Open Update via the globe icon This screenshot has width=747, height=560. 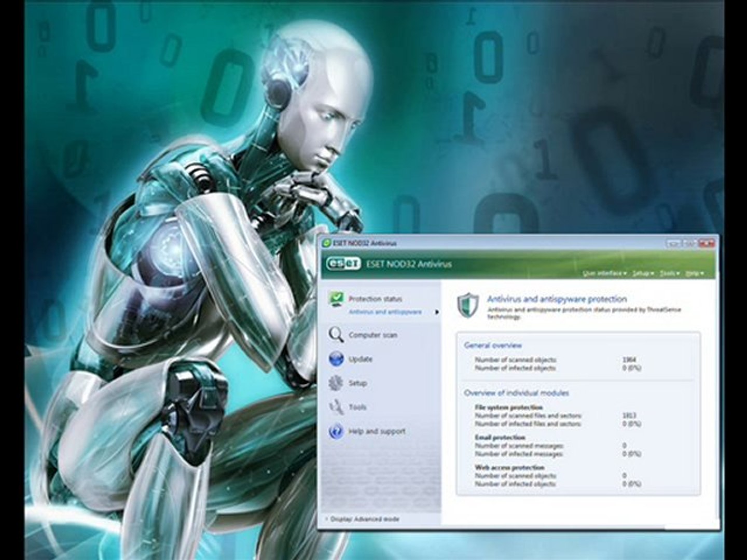(336, 359)
